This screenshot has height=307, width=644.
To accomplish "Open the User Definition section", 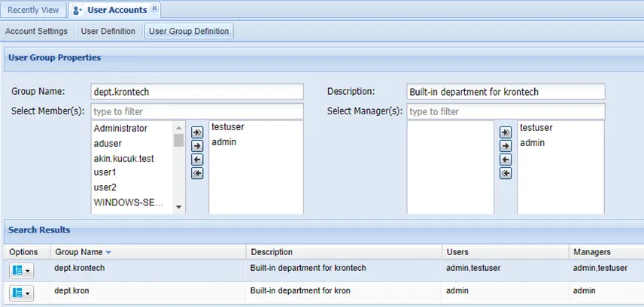I will tap(108, 32).
